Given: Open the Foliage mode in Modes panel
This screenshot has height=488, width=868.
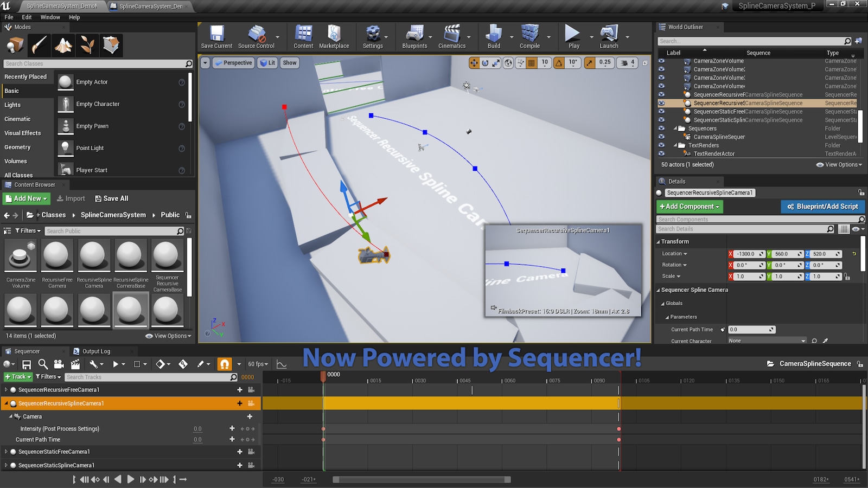Looking at the screenshot, I should coord(87,45).
